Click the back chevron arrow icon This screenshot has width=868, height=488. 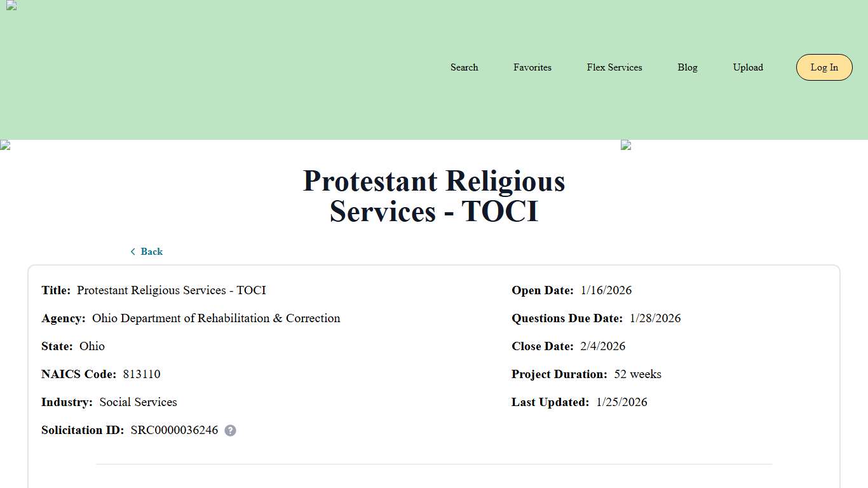point(133,251)
